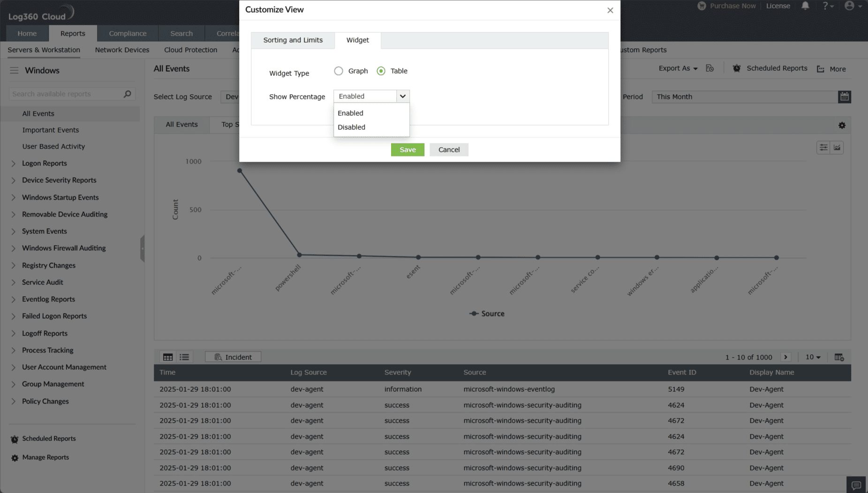This screenshot has width=868, height=493.
Task: Open column selector icon above table
Action: point(839,357)
